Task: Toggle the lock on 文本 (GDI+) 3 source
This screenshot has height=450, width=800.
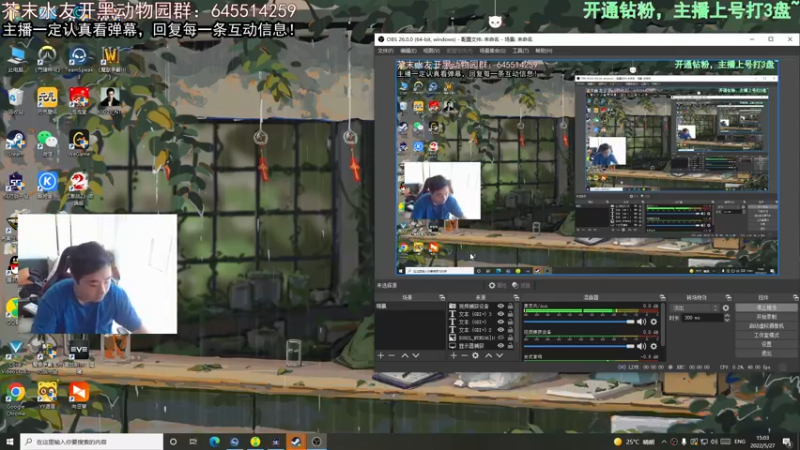Action: tap(510, 314)
